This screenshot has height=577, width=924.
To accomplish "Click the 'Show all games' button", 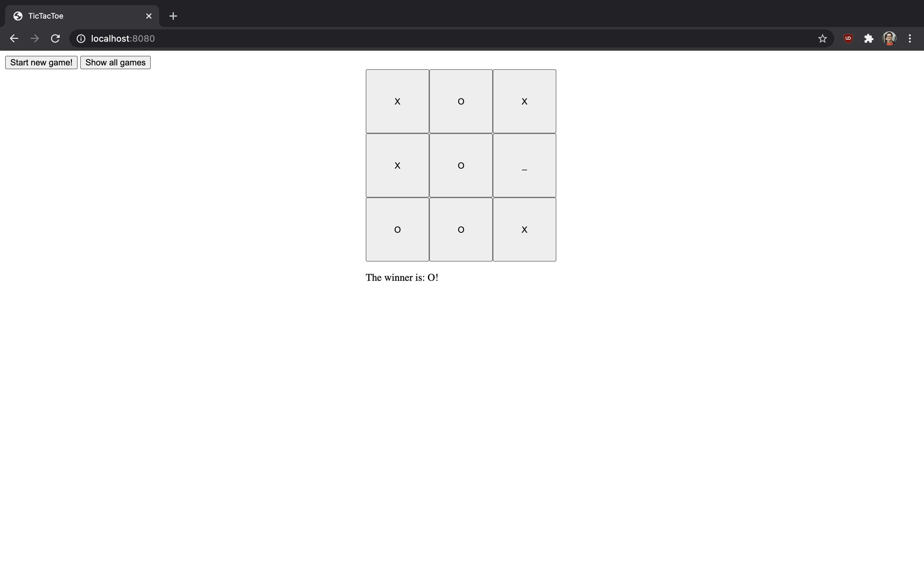I will (115, 63).
